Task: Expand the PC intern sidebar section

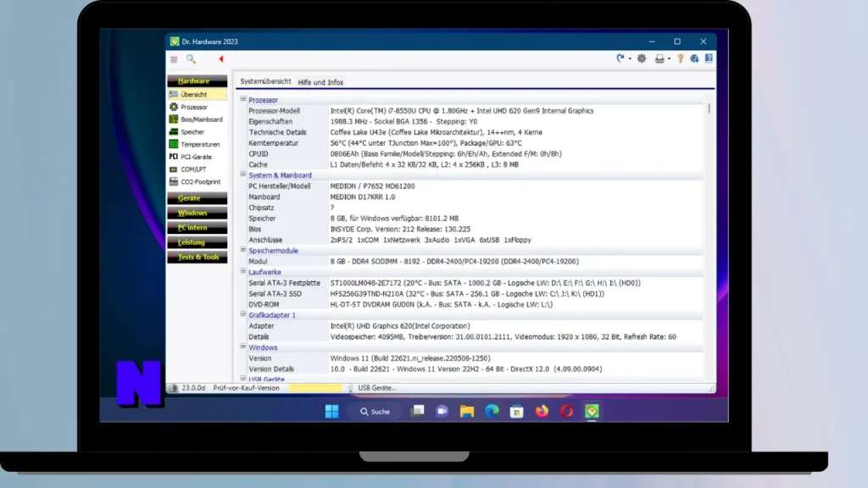Action: click(197, 227)
